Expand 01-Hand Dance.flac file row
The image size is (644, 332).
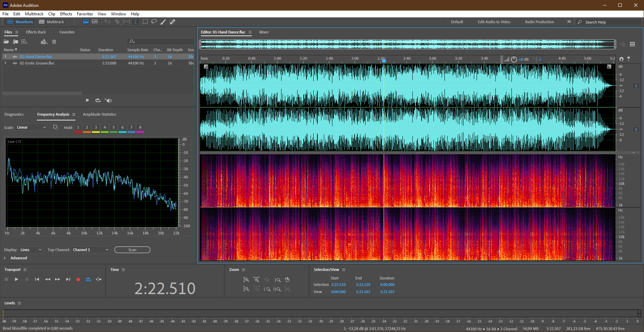[x=5, y=56]
